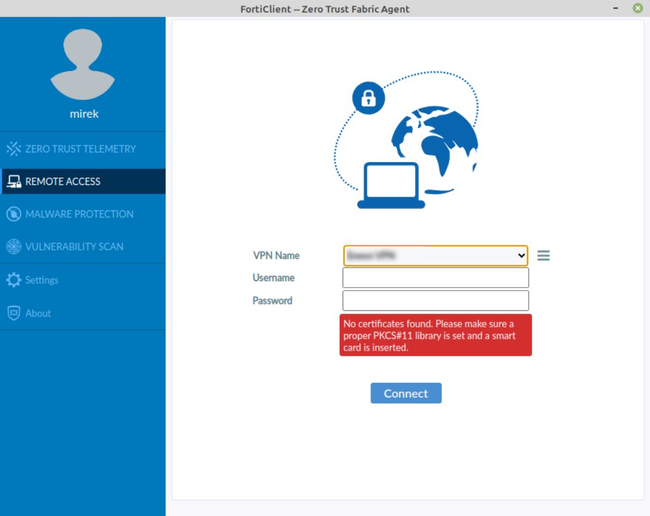
Task: Close the FortiClient window
Action: click(x=638, y=8)
